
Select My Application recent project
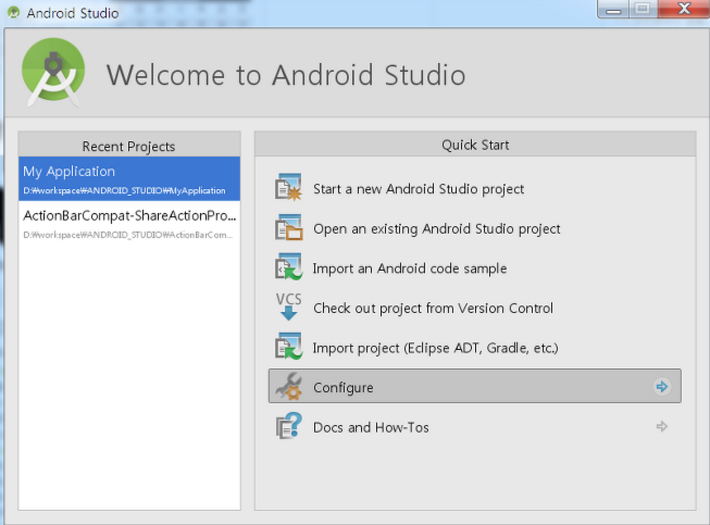coord(129,179)
